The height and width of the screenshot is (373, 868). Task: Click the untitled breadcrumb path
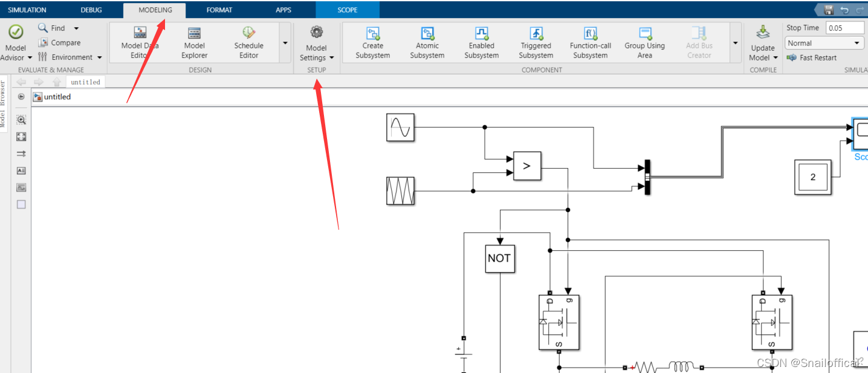(x=57, y=97)
